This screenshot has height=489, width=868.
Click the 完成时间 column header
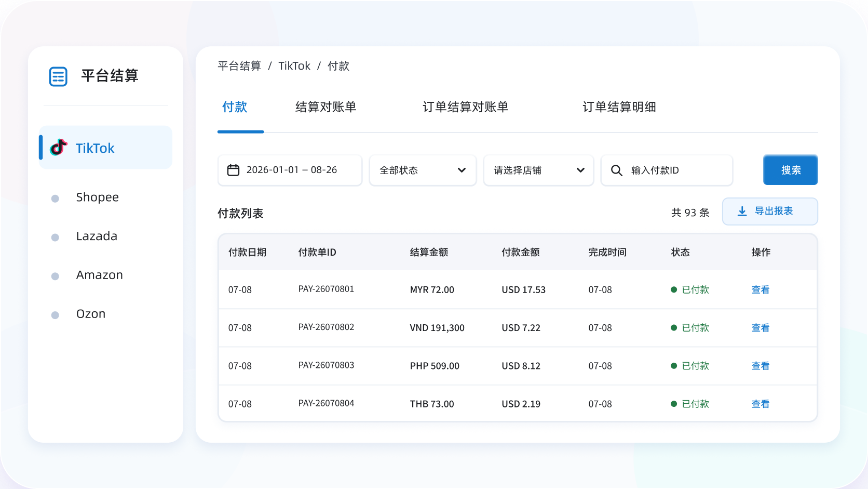click(607, 253)
